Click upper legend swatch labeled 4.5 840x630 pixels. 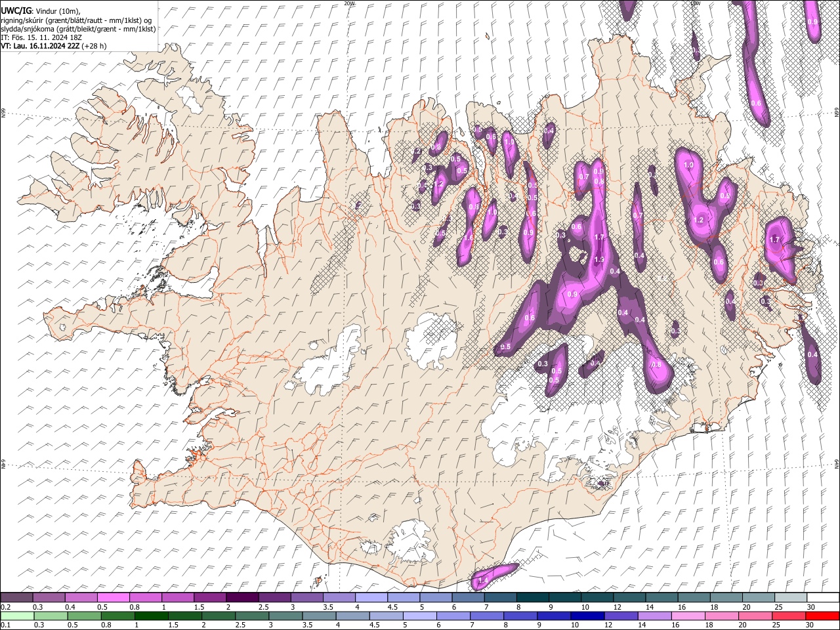click(x=403, y=597)
